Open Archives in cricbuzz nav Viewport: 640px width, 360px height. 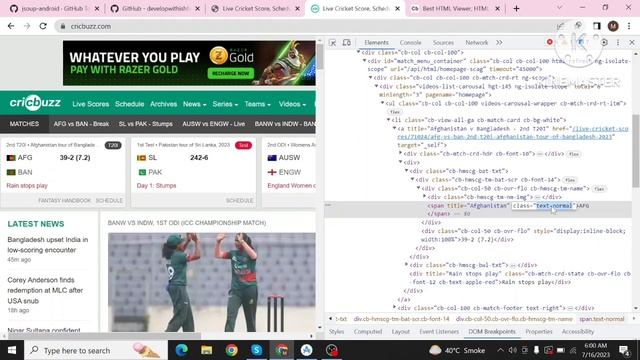(x=163, y=104)
